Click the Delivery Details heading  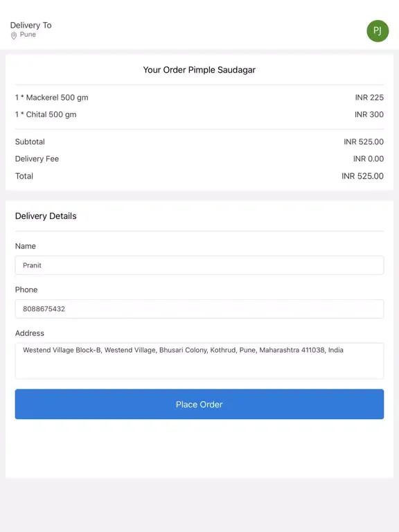click(x=46, y=216)
